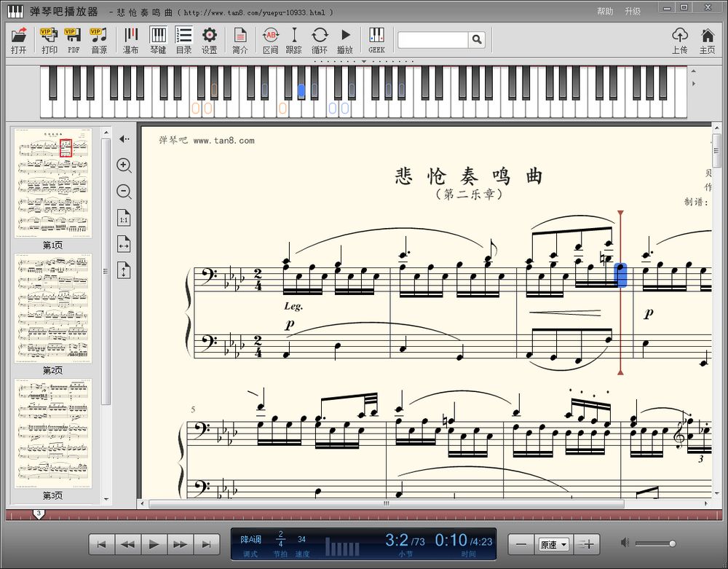Open the 简介 introduction icon
This screenshot has width=728, height=569.
pos(240,40)
